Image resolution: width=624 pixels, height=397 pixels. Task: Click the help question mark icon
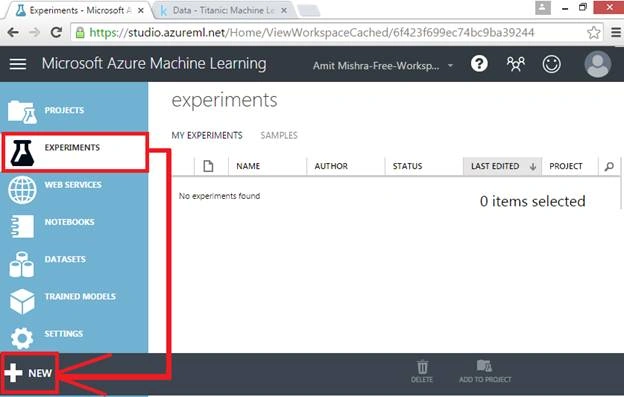point(479,64)
